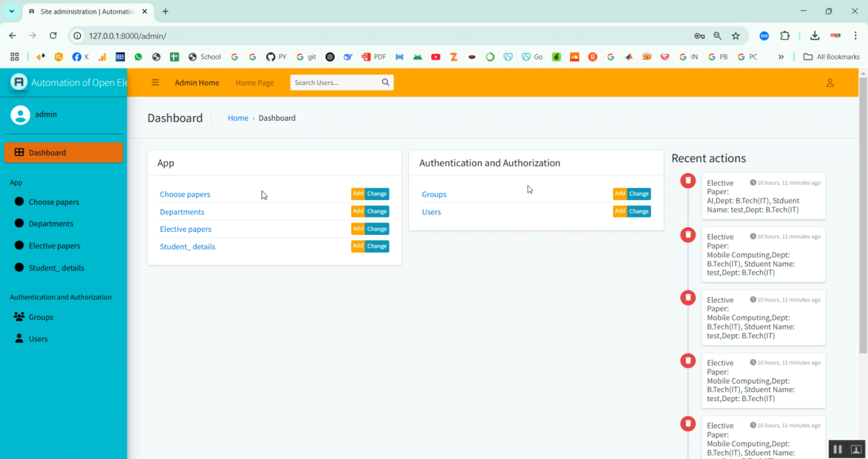Click the Chrome bookmark star icon
The width and height of the screenshot is (868, 459).
(x=735, y=36)
